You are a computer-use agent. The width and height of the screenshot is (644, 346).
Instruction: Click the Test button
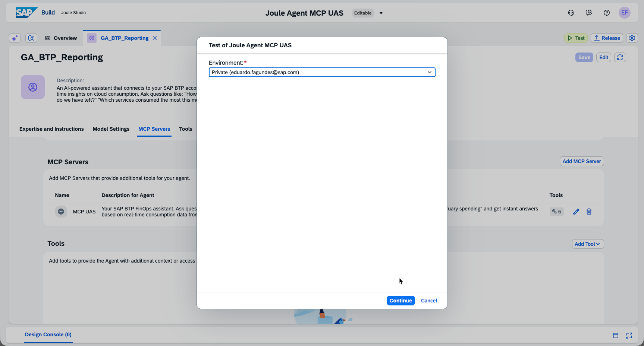coord(576,38)
